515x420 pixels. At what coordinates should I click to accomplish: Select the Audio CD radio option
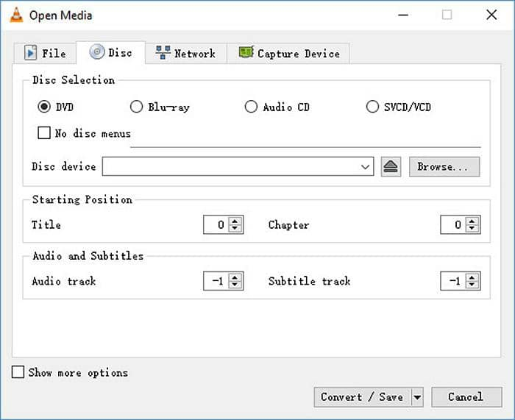pyautogui.click(x=251, y=107)
